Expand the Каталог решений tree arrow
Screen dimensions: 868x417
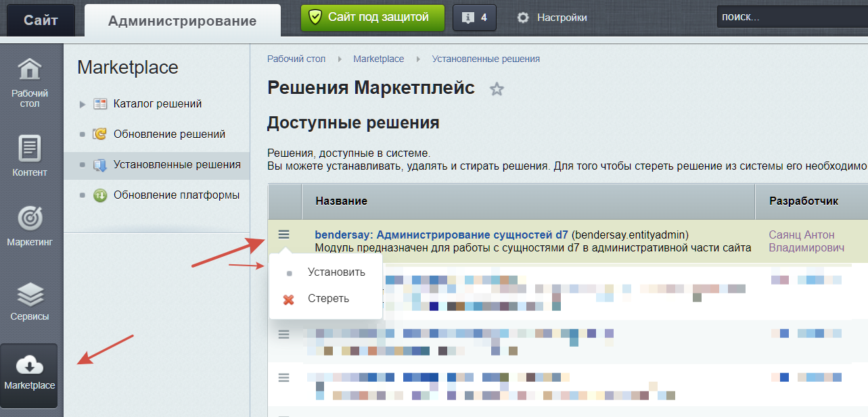(83, 104)
